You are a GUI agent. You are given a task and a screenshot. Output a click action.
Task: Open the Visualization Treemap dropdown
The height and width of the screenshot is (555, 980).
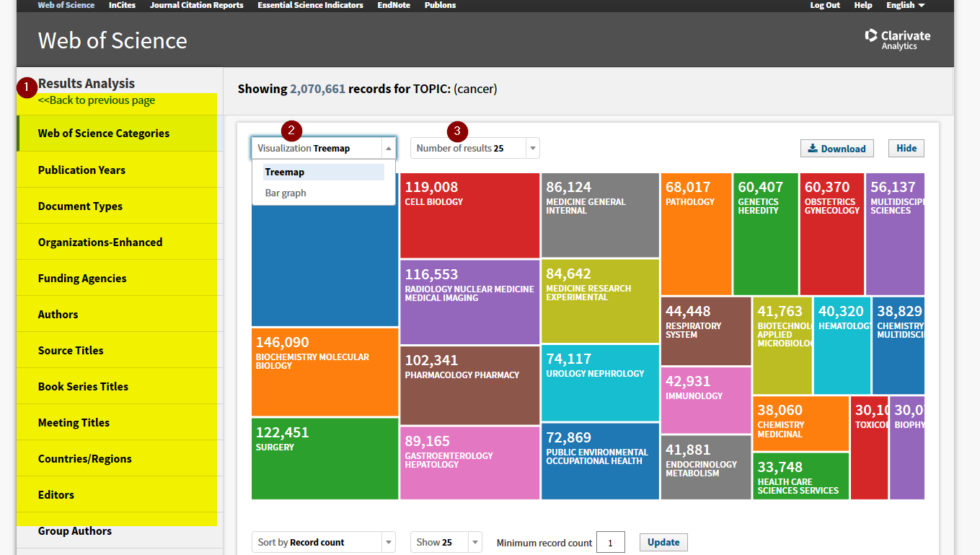coord(323,148)
